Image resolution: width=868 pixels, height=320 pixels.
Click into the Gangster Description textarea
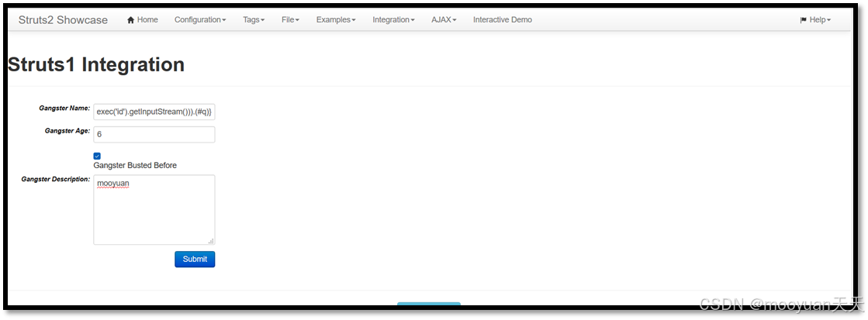(154, 209)
